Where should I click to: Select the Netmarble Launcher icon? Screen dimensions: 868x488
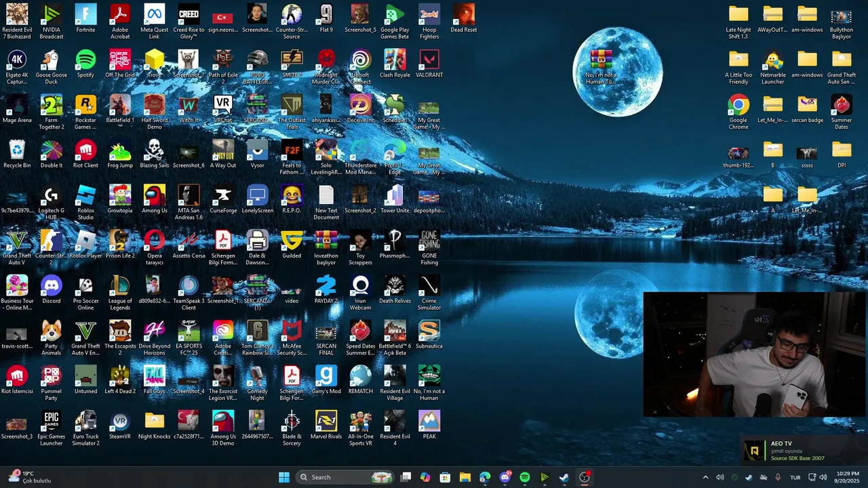[x=773, y=68]
